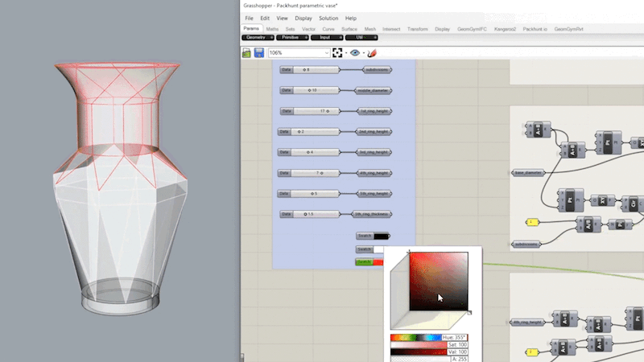Open the Solution menu
The height and width of the screenshot is (362, 644).
pos(328,18)
